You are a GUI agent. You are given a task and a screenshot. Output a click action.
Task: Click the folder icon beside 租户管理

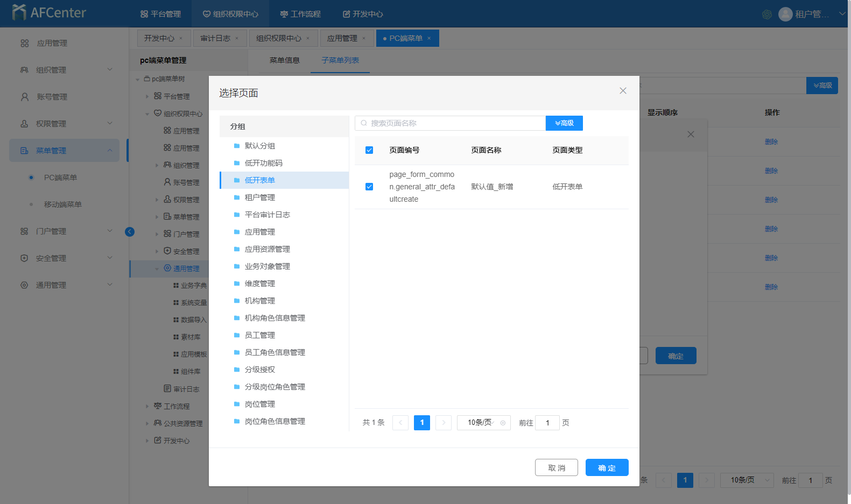[x=237, y=197]
